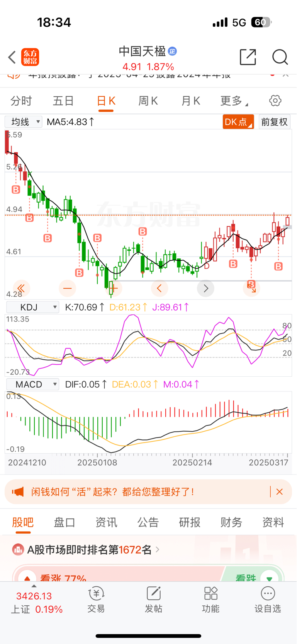Tap the megaphone icon in promo banner

click(x=18, y=492)
